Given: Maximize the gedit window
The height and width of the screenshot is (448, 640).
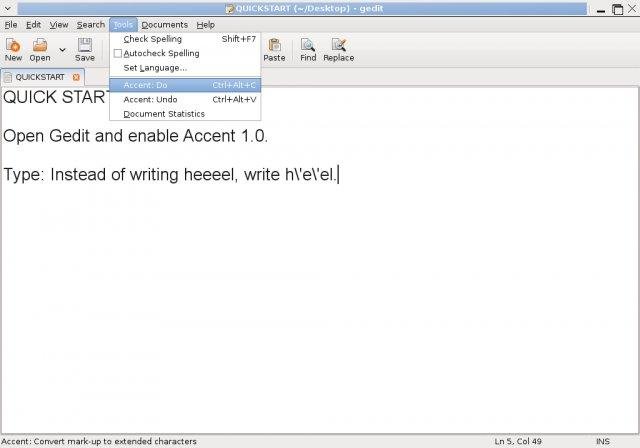Looking at the screenshot, I should (618, 9).
